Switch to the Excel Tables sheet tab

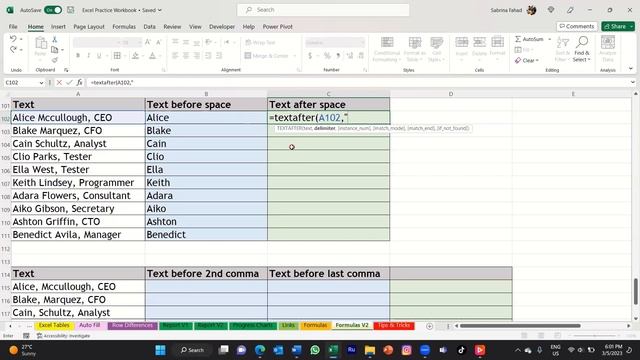[54, 325]
